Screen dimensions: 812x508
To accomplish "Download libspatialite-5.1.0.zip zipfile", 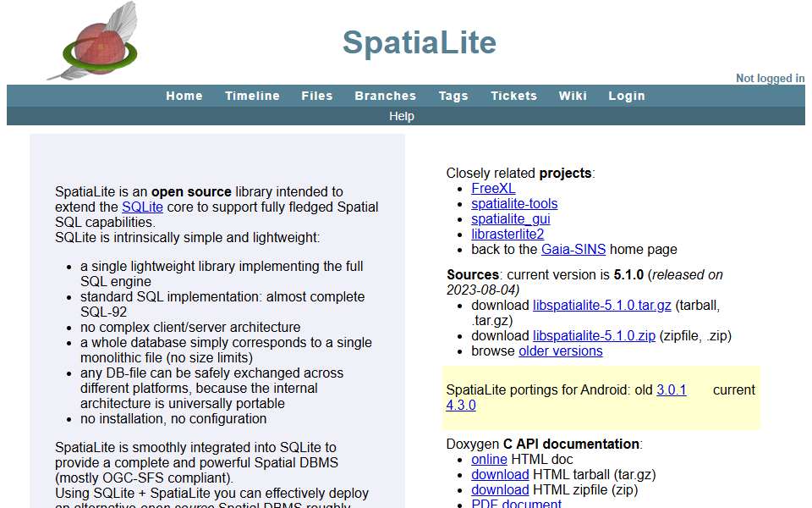I will (594, 336).
